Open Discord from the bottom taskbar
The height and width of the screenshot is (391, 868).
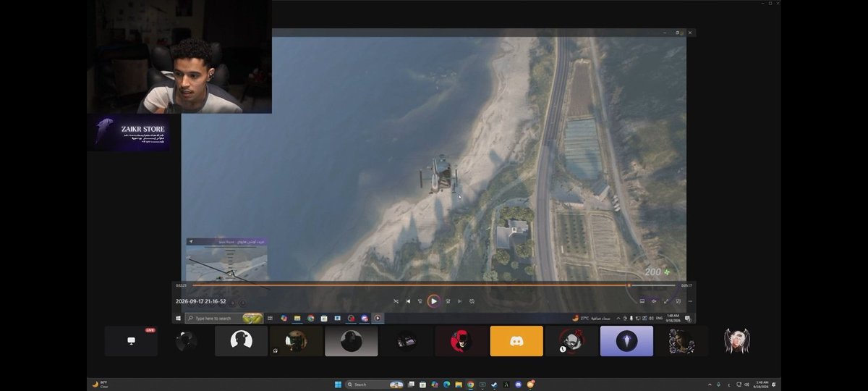(x=518, y=384)
